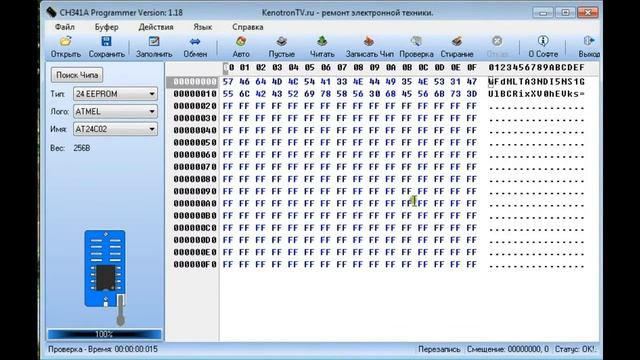This screenshot has width=640, height=360.
Task: Click the Заполнить (Fill) toolbar icon
Action: 154,41
